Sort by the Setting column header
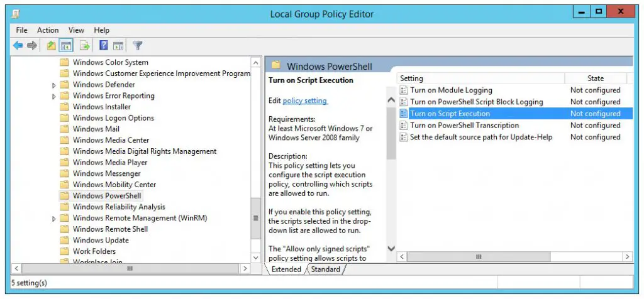Viewport: 644px width, 299px height. click(480, 79)
